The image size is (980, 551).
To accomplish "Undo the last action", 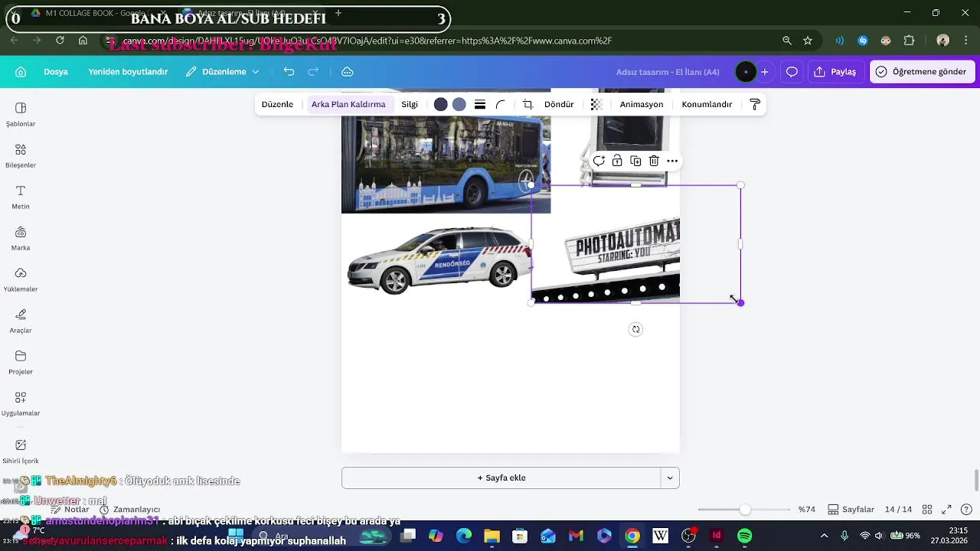I will pos(289,72).
